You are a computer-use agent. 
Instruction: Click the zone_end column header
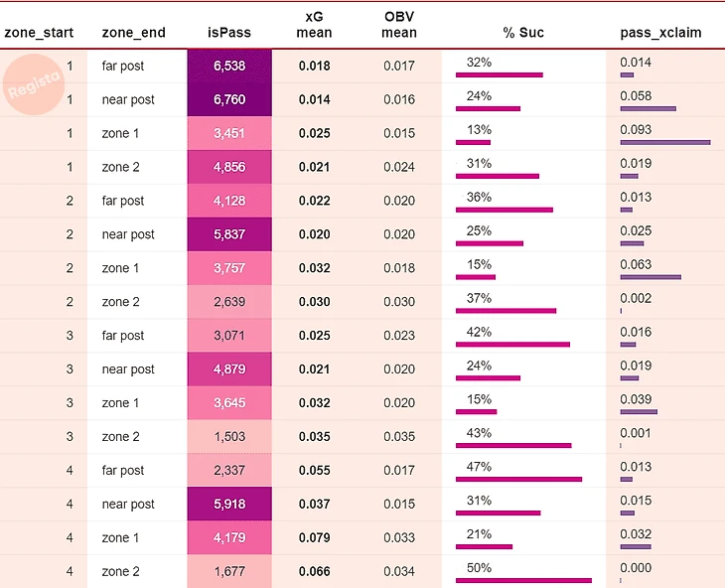[x=133, y=32]
